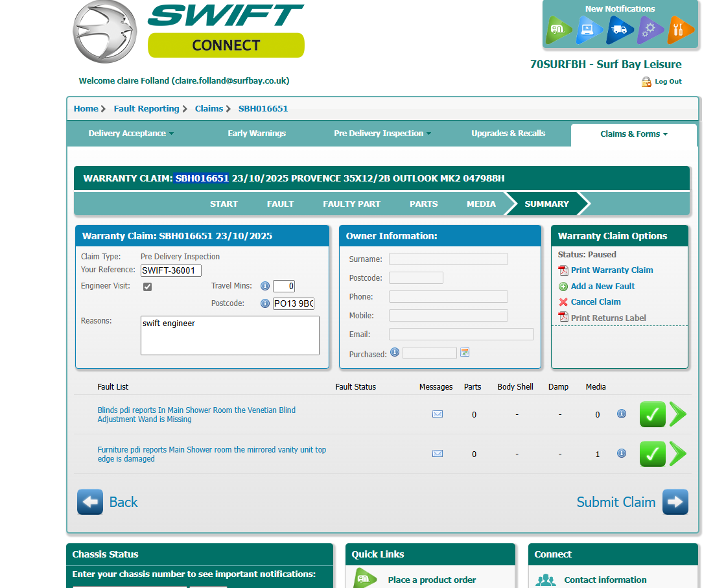Click the red cross Cancel Claim icon
Viewport: 726px width, 588px height.
(563, 302)
